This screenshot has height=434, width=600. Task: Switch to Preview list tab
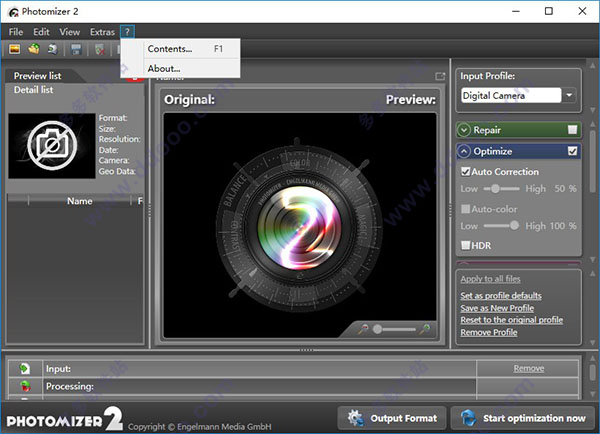click(x=38, y=76)
